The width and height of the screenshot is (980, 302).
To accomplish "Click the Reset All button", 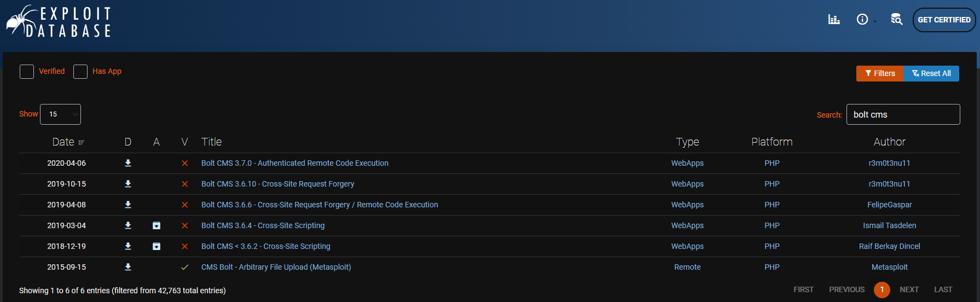I will [931, 73].
